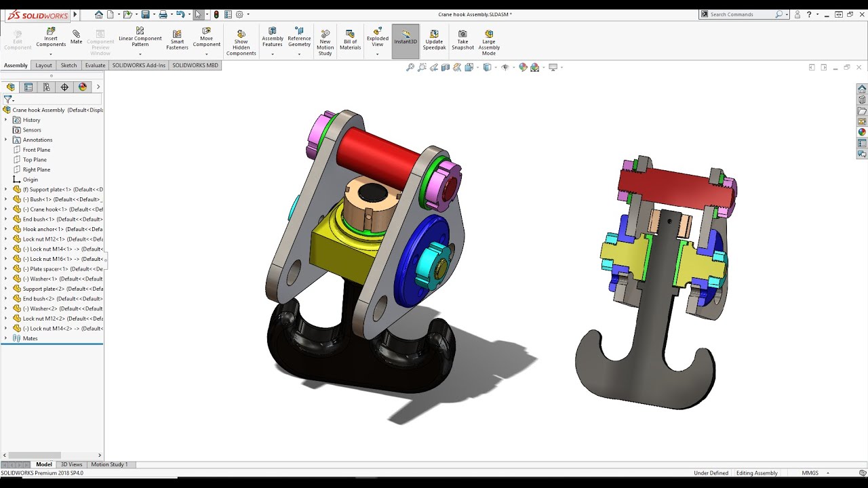Viewport: 868px width, 488px height.
Task: Open the Options gear icon
Action: 239,14
